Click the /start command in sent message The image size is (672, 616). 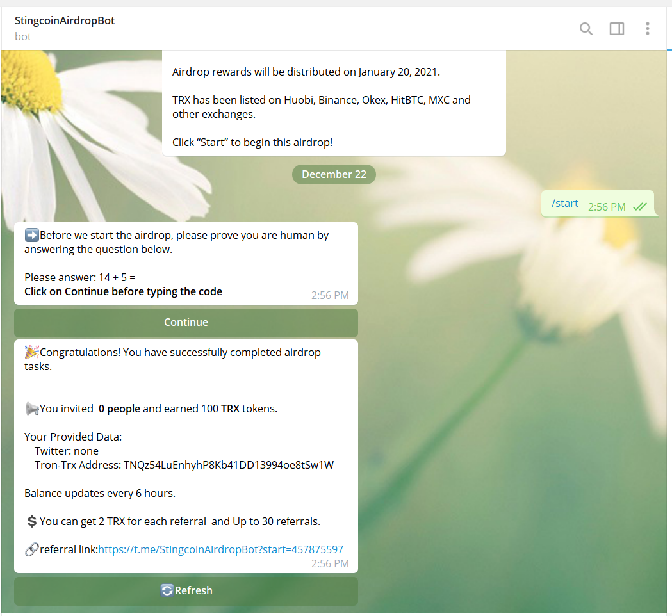tap(565, 204)
